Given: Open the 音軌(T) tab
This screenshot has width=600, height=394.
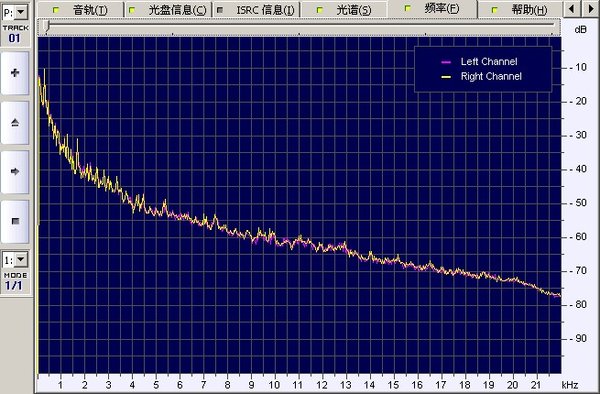Looking at the screenshot, I should tap(81, 10).
